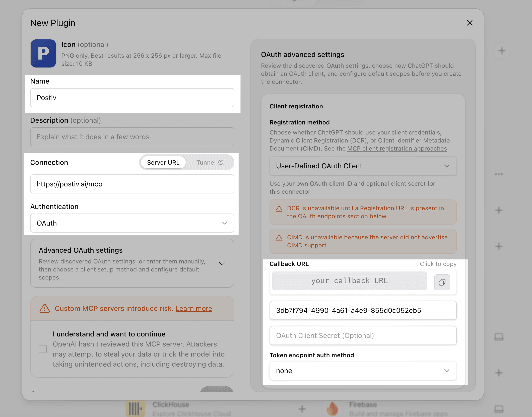Click 'Click to copy' label text
The width and height of the screenshot is (532, 417).
pyautogui.click(x=438, y=264)
